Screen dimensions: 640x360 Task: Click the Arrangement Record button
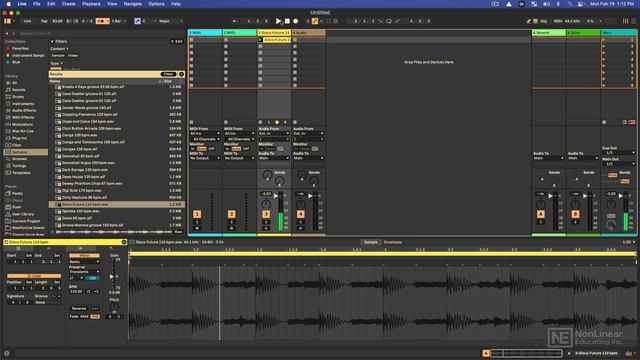tap(296, 21)
